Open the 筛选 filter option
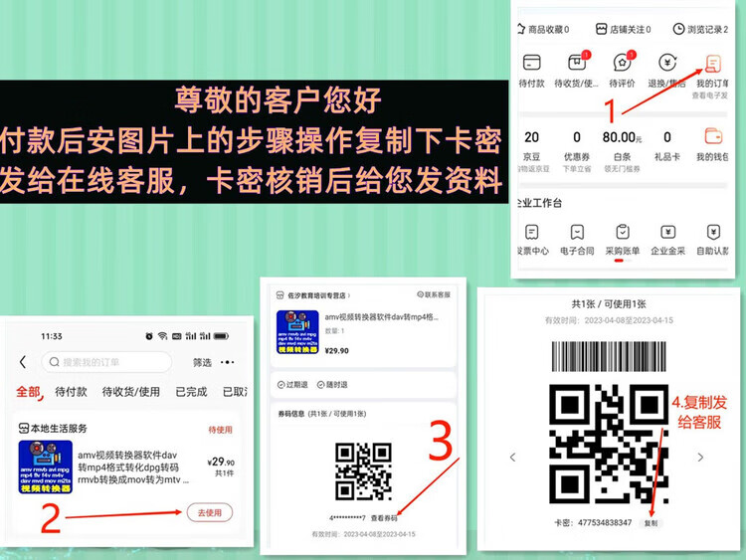This screenshot has width=746, height=560. point(202,362)
